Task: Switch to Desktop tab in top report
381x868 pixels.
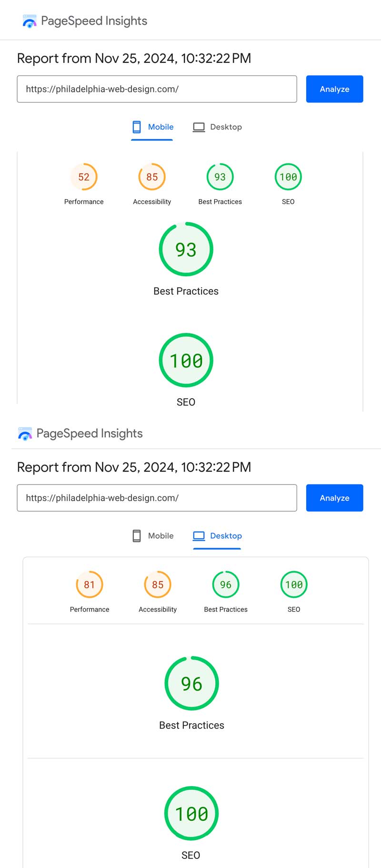Action: pyautogui.click(x=218, y=127)
